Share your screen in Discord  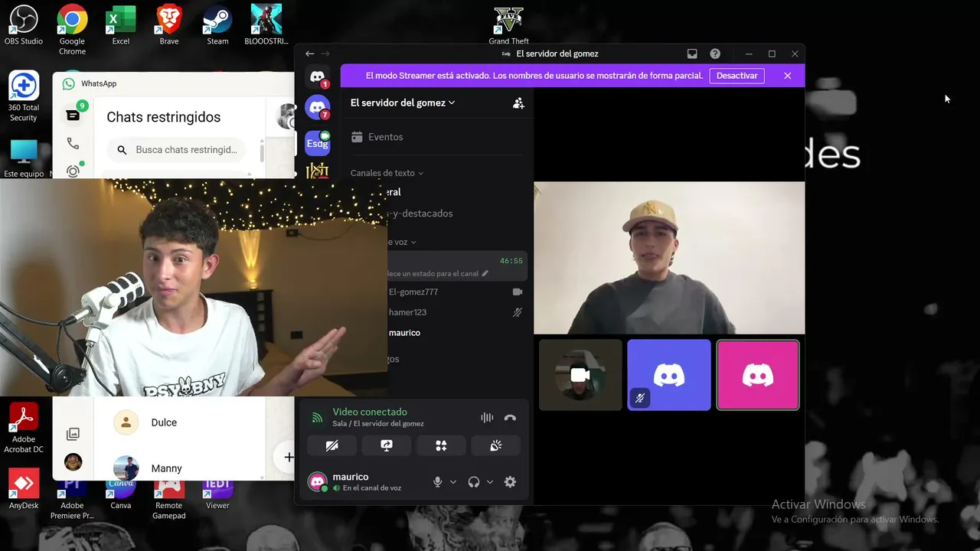coord(387,445)
